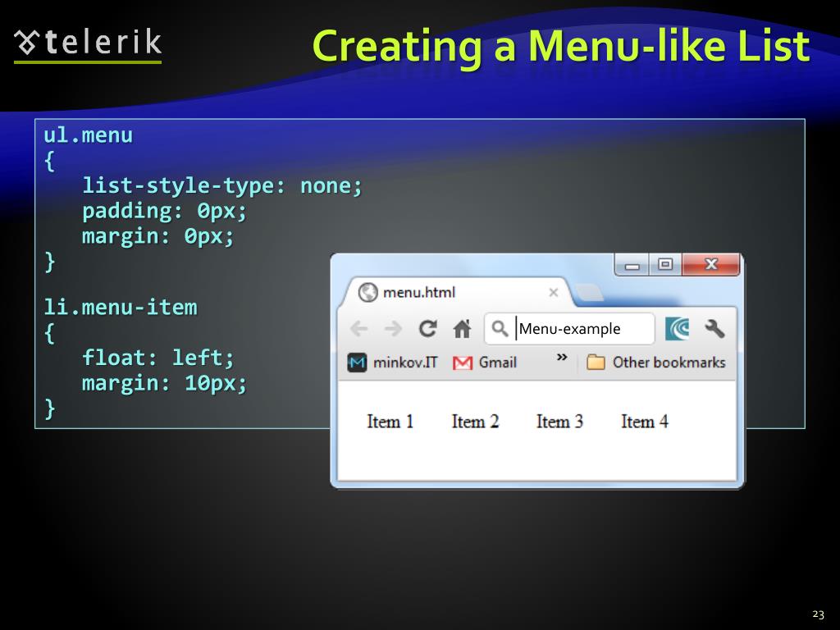
Task: Click the slide title Creating a Menu-like List
Action: pos(561,47)
